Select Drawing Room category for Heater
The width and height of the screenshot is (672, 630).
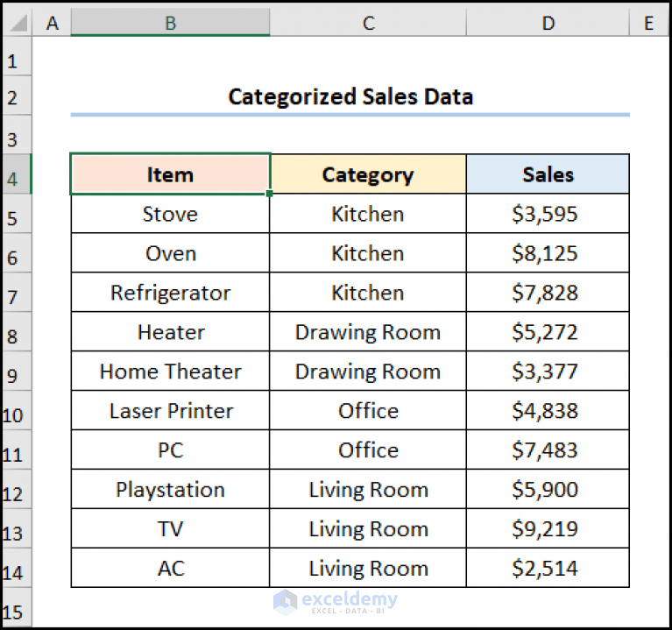point(368,332)
